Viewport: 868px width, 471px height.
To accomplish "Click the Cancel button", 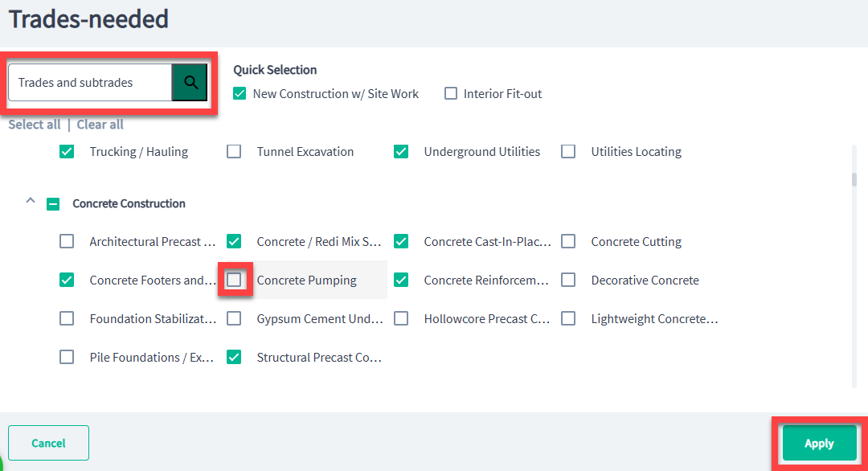I will click(x=49, y=443).
